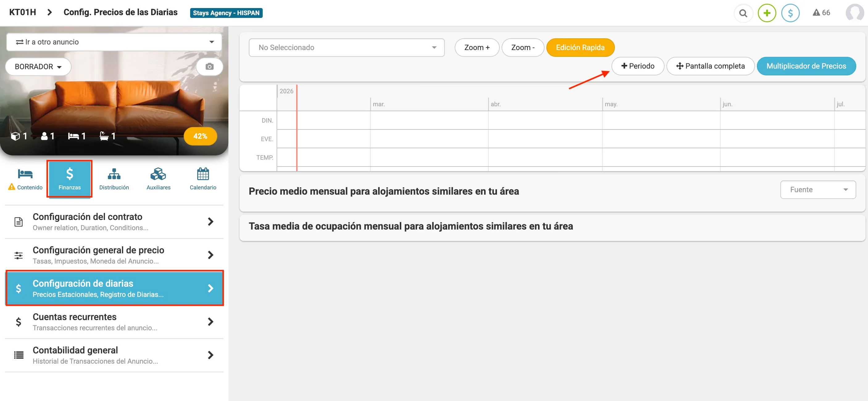Click the green plus add icon

pos(766,13)
